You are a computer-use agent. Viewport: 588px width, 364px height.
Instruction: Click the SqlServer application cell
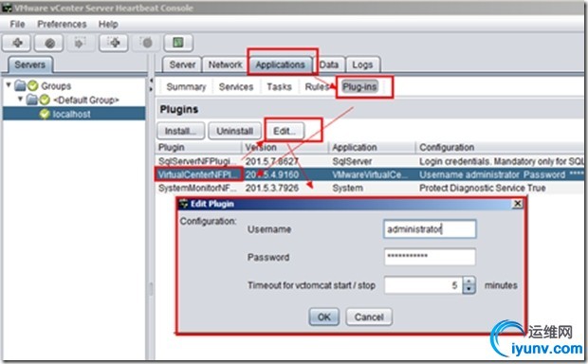coord(352,161)
